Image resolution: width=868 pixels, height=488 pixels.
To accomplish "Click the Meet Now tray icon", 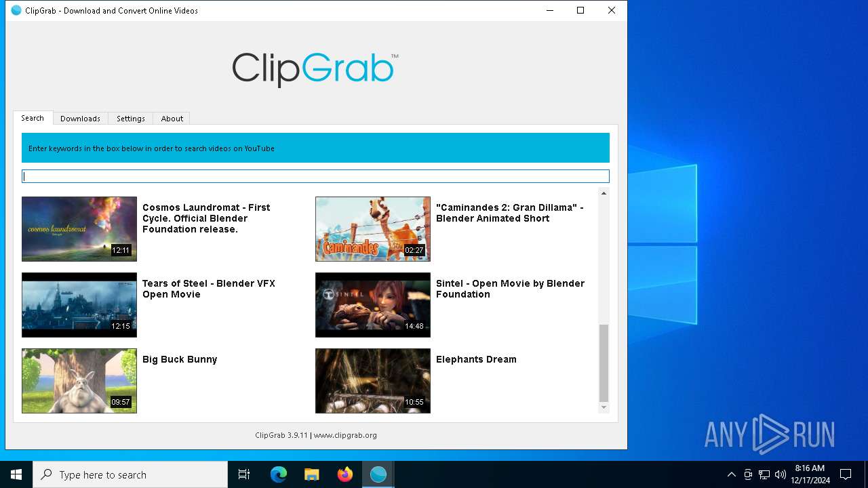I will coord(748,474).
